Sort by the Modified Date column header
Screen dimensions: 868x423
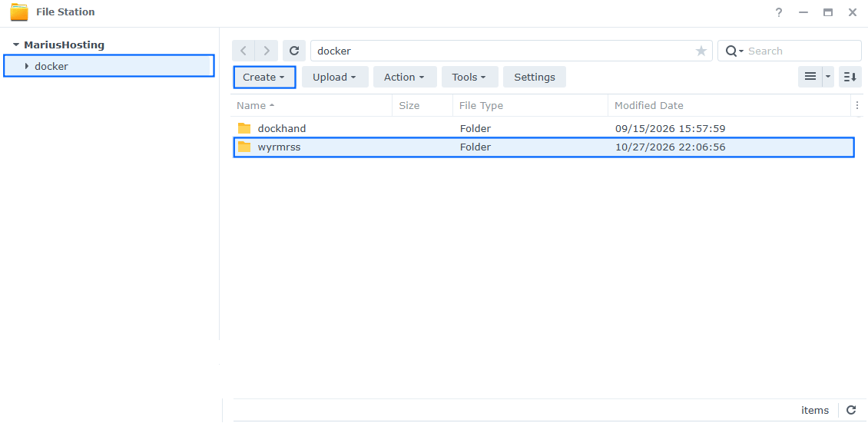(x=729, y=105)
